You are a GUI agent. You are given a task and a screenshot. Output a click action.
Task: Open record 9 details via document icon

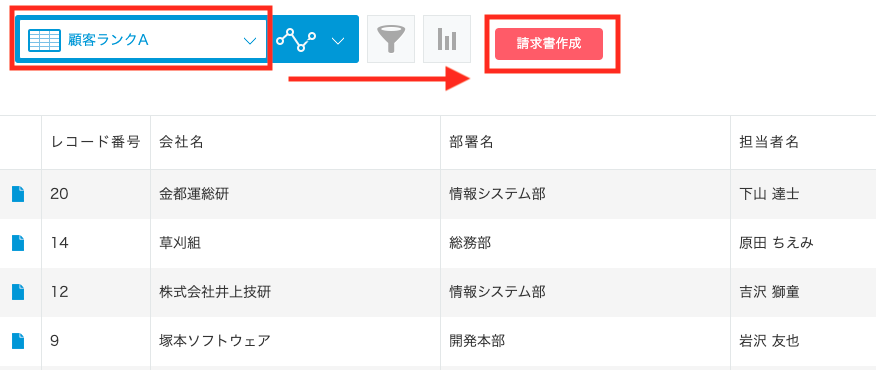click(x=18, y=341)
